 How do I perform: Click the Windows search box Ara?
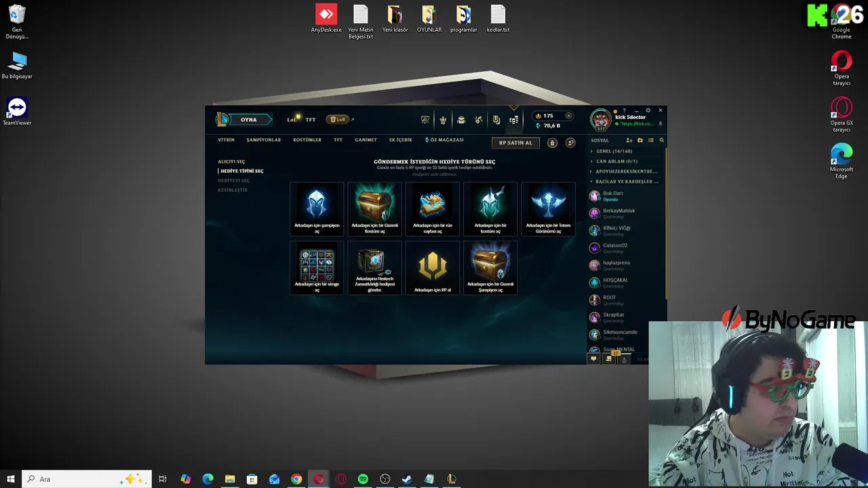click(86, 479)
